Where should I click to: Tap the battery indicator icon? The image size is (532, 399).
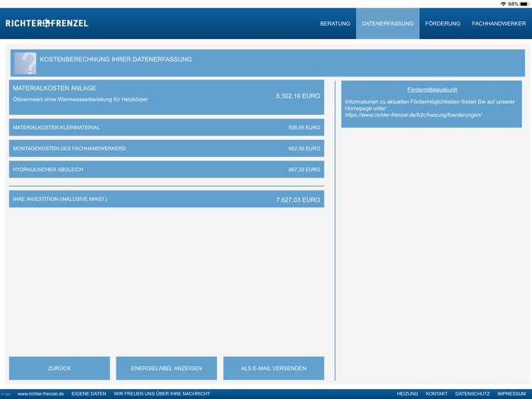[524, 4]
